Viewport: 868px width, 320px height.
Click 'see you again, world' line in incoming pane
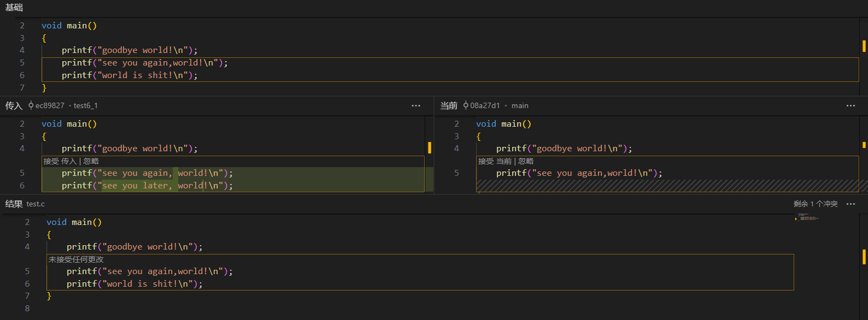147,173
